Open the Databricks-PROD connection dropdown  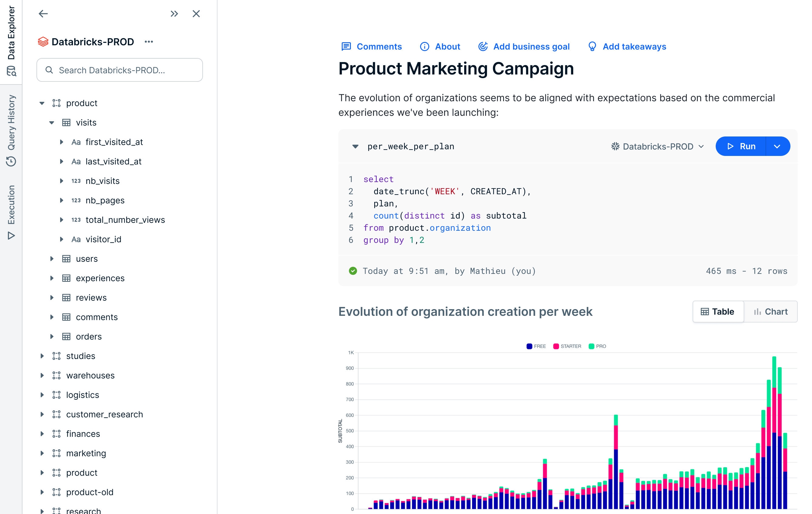[x=658, y=146]
